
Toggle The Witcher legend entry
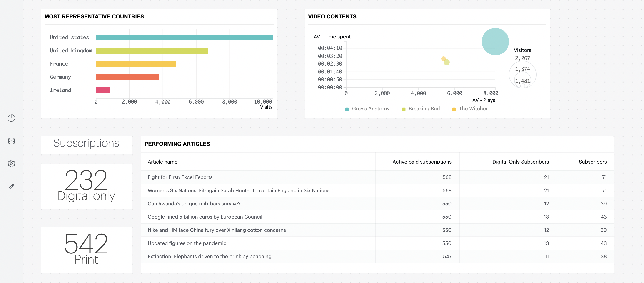point(473,109)
